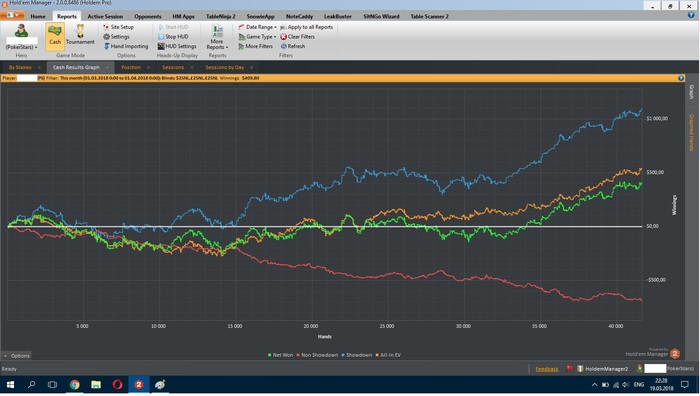
Task: Open the Opponents ribbon tab
Action: tap(148, 16)
